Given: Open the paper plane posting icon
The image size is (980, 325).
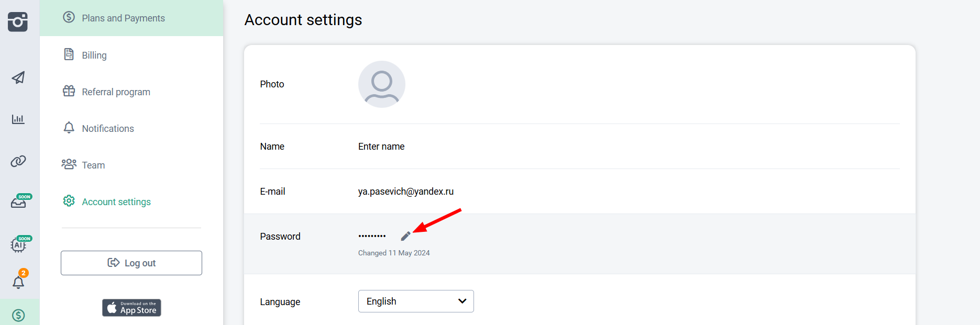Looking at the screenshot, I should click(18, 77).
